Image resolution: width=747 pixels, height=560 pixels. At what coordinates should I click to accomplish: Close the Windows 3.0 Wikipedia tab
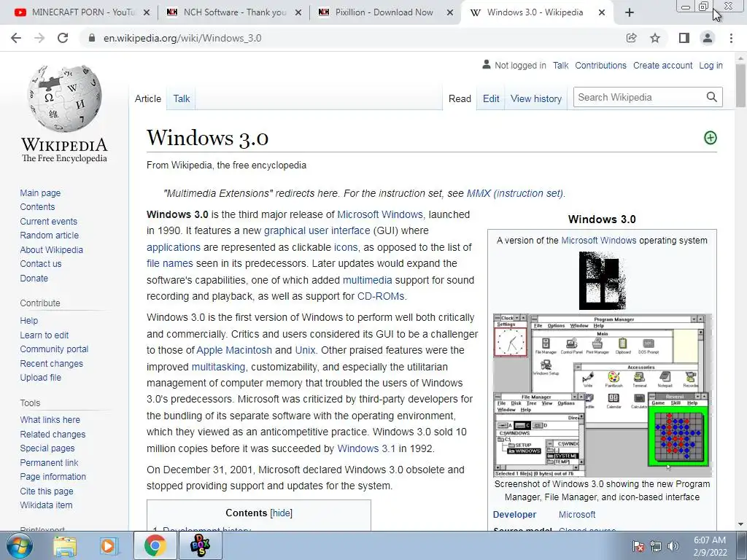pos(602,12)
